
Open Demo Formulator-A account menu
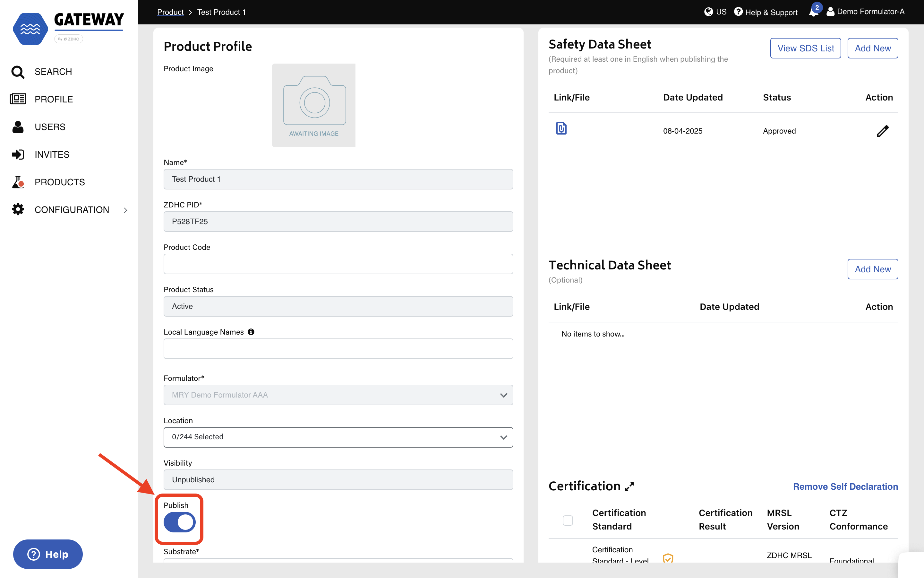(870, 12)
